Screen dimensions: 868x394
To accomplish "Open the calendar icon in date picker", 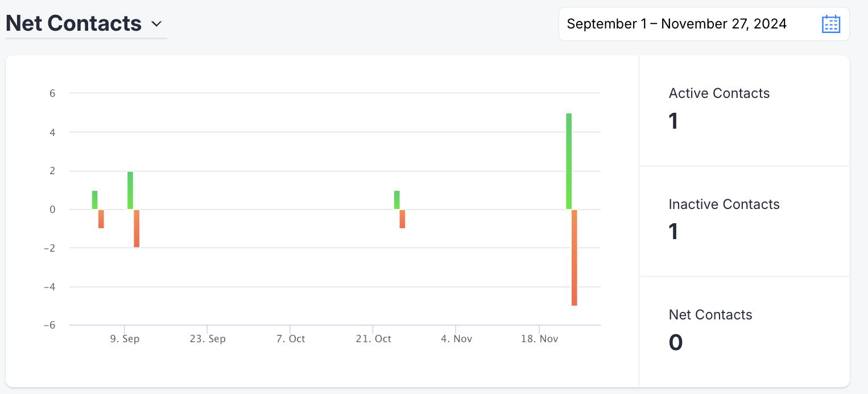I will click(x=831, y=24).
